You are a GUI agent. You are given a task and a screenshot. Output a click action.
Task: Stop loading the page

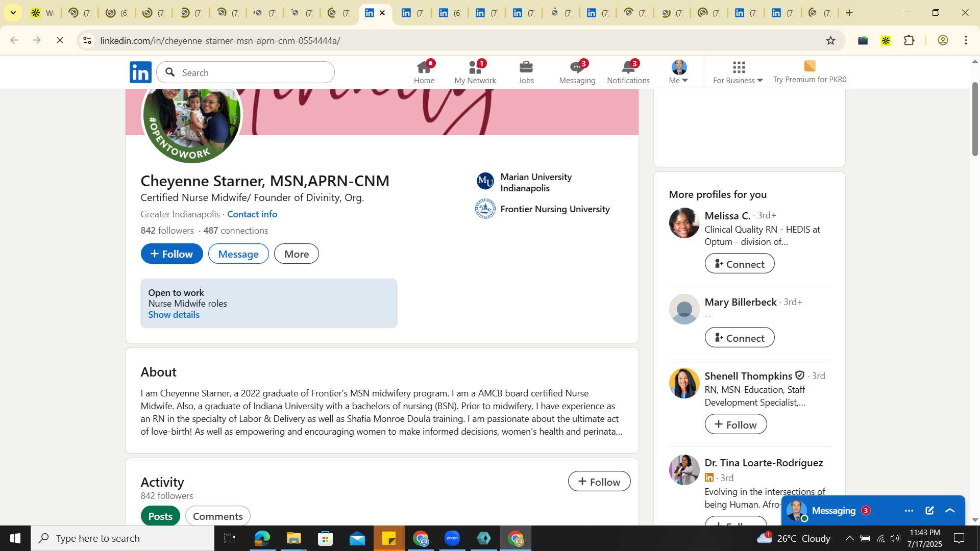(60, 40)
